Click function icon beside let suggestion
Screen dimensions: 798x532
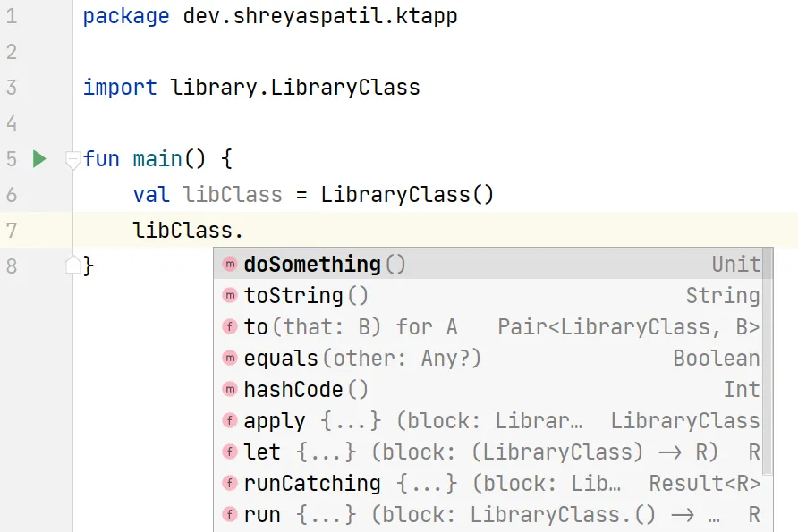tap(230, 452)
